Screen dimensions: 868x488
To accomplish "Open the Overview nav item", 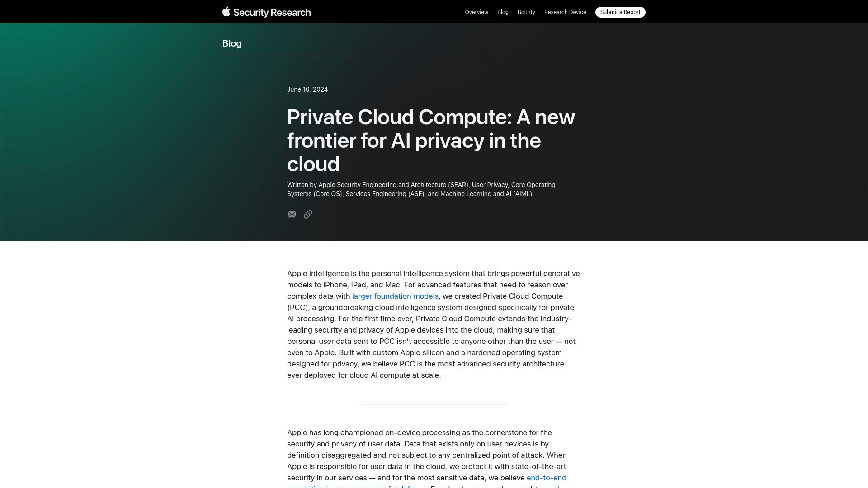I will point(476,12).
